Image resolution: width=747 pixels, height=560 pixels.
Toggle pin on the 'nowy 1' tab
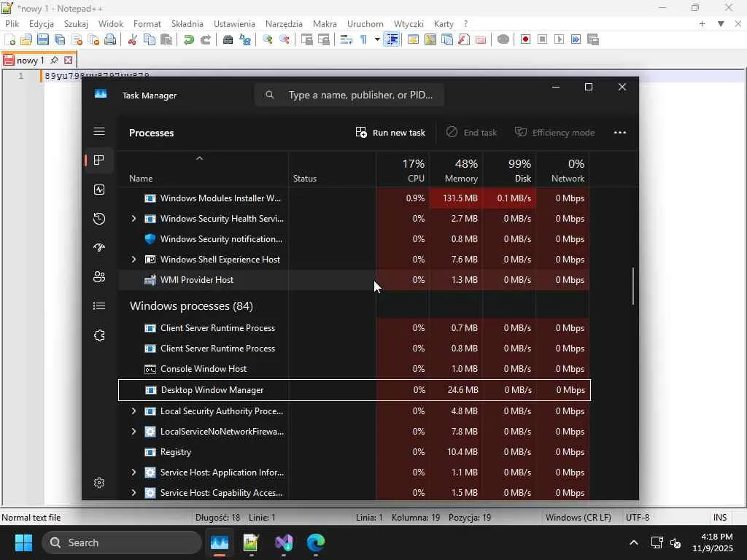[x=54, y=61]
